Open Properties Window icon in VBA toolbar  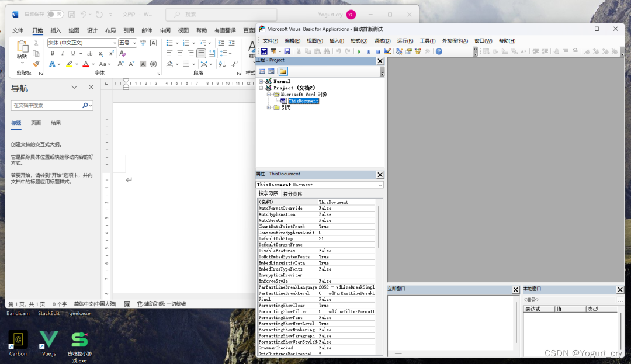pyautogui.click(x=408, y=51)
